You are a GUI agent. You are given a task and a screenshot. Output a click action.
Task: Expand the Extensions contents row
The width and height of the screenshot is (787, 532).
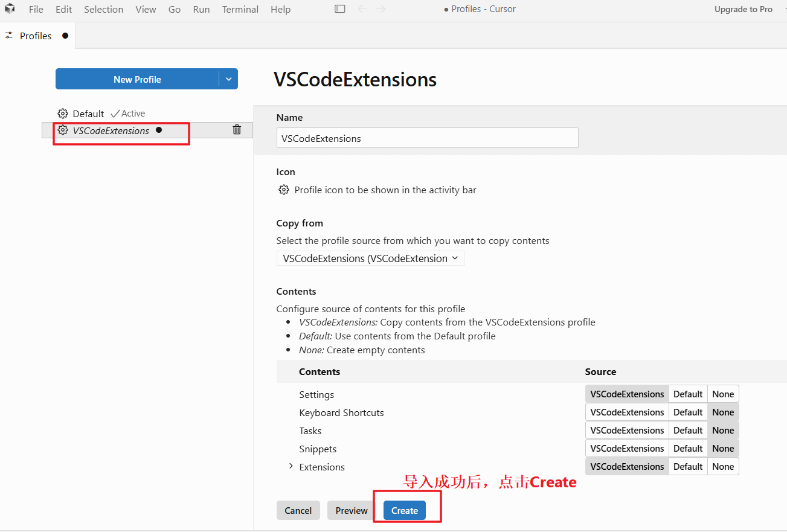[x=291, y=466]
